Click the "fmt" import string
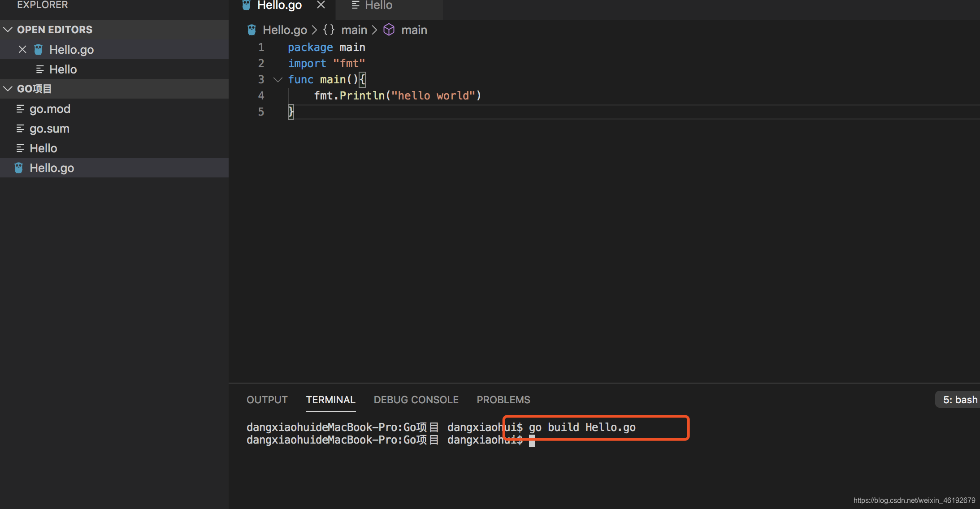Image resolution: width=980 pixels, height=509 pixels. [x=349, y=63]
